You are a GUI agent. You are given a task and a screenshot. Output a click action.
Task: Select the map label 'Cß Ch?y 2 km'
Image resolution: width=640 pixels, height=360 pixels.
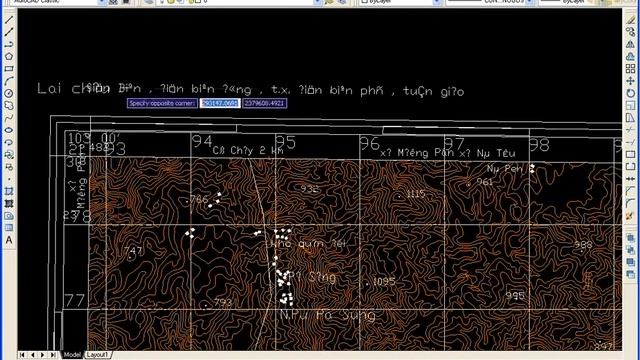tap(248, 151)
